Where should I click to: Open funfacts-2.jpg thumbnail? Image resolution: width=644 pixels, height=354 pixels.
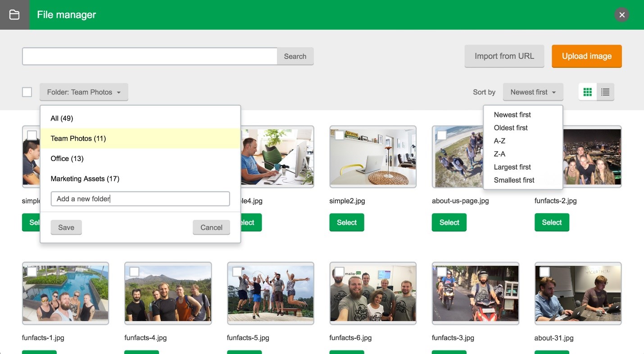[592, 157]
